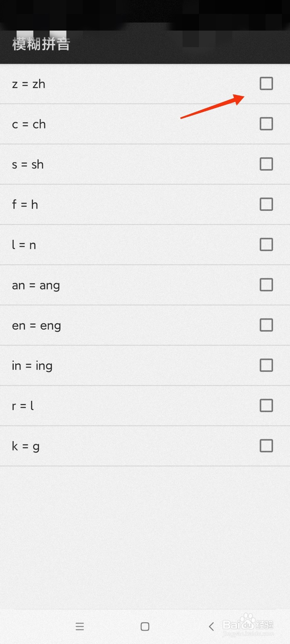
Task: Enable the l = n checkbox
Action: point(266,245)
